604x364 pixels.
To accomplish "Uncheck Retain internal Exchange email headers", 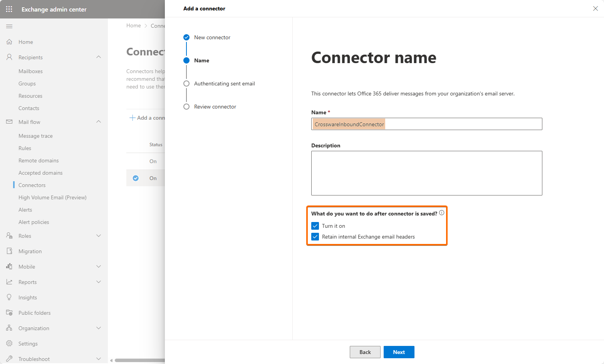I will tap(315, 237).
